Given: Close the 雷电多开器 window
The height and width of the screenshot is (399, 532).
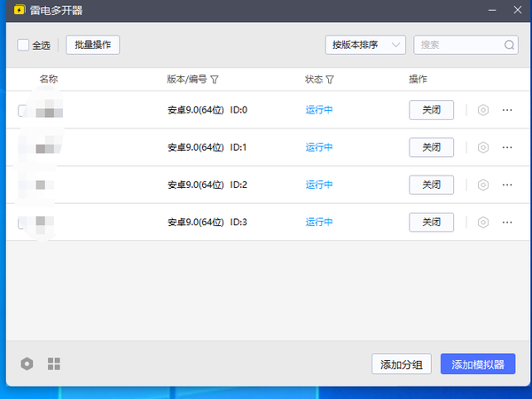Looking at the screenshot, I should (x=518, y=10).
